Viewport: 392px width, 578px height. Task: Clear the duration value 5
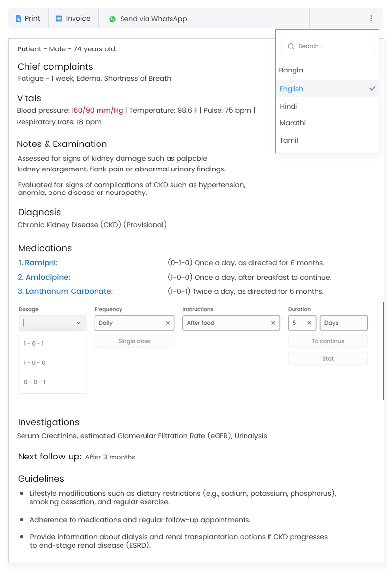point(309,323)
